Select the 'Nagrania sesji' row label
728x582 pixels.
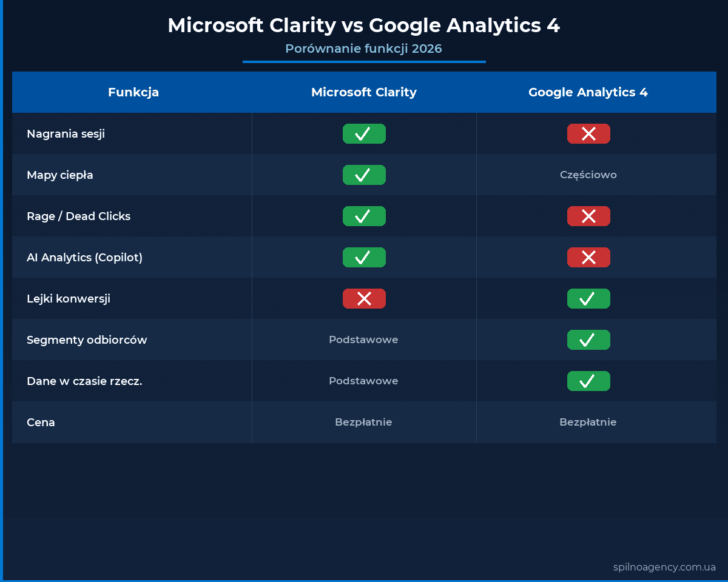[66, 134]
